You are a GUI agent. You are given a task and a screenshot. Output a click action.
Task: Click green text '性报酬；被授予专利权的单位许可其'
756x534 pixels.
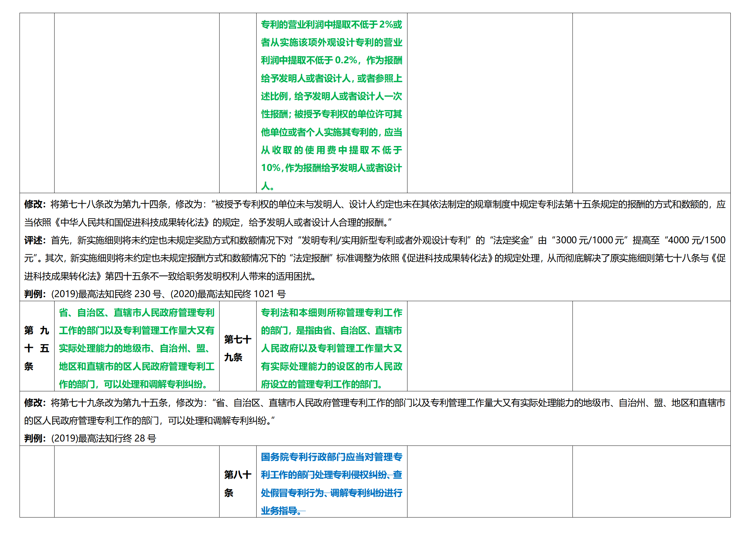tap(332, 114)
